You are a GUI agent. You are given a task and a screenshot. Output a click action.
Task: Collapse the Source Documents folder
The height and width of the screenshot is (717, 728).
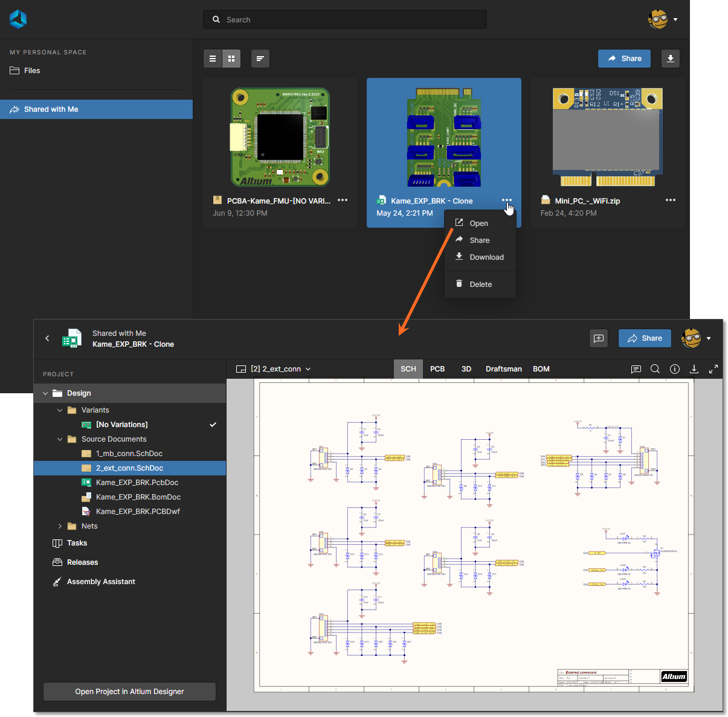[x=60, y=439]
